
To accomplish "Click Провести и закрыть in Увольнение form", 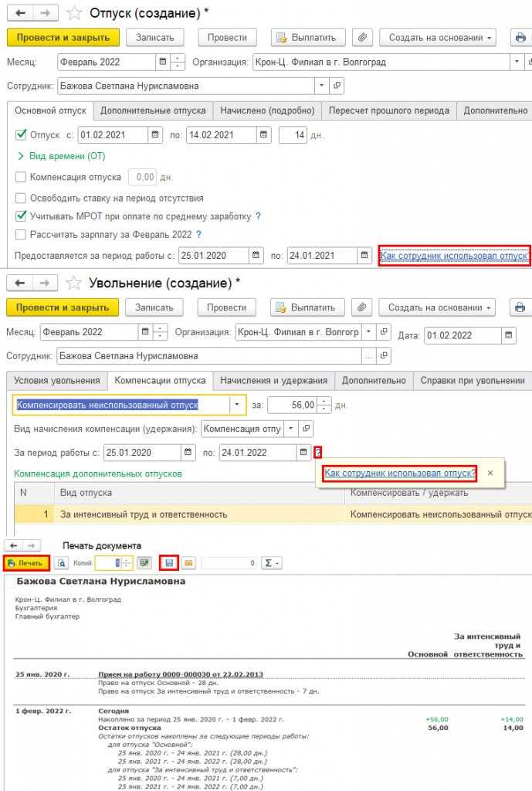I will (63, 307).
